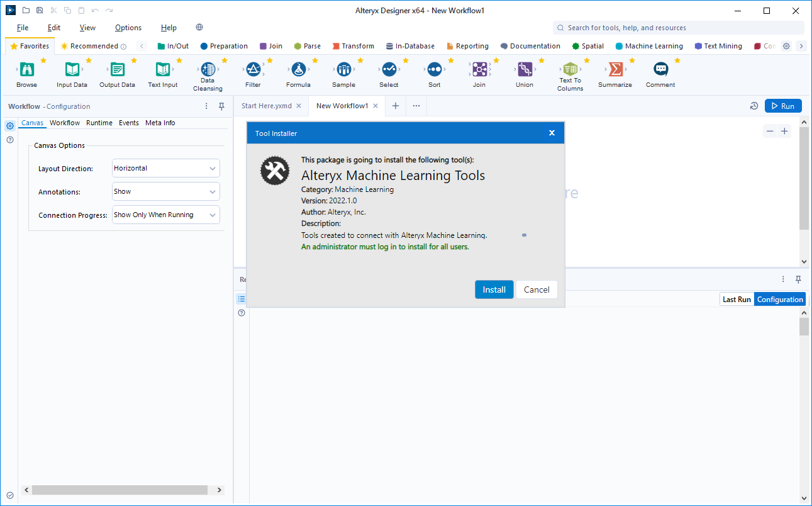
Task: Pin the Workflow Configuration panel
Action: point(221,106)
